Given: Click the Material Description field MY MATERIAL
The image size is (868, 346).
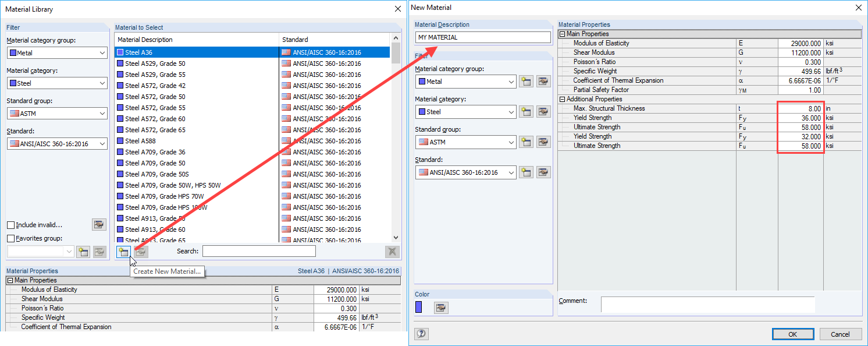Looking at the screenshot, I should click(483, 37).
